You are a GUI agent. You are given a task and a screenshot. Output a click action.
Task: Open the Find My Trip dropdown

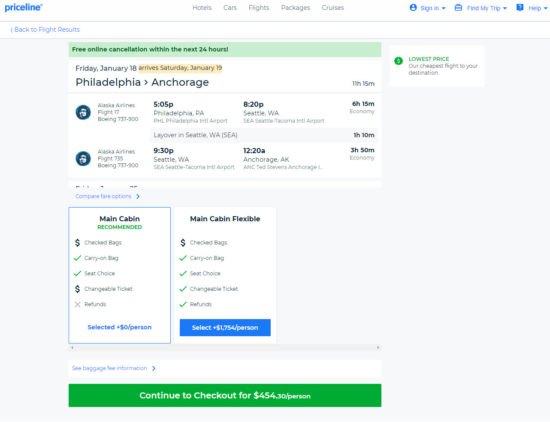click(481, 8)
